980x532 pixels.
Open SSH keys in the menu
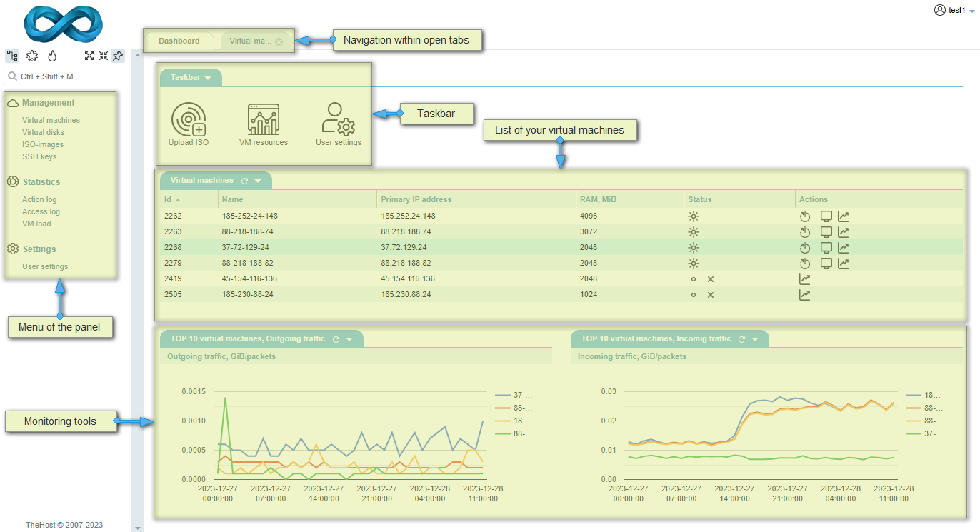[x=39, y=156]
